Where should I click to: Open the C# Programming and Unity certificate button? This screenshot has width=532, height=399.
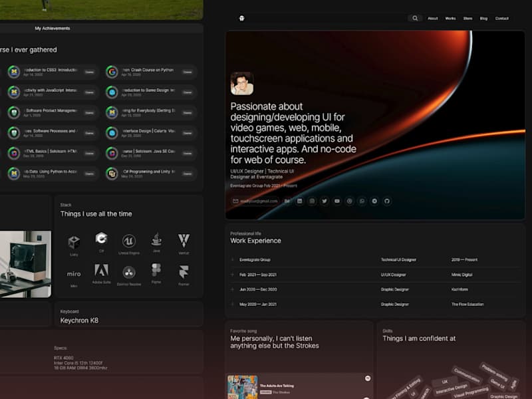pos(188,174)
